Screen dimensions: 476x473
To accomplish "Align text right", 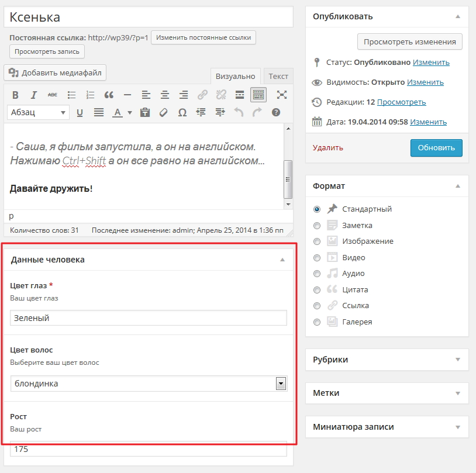I will click(184, 95).
